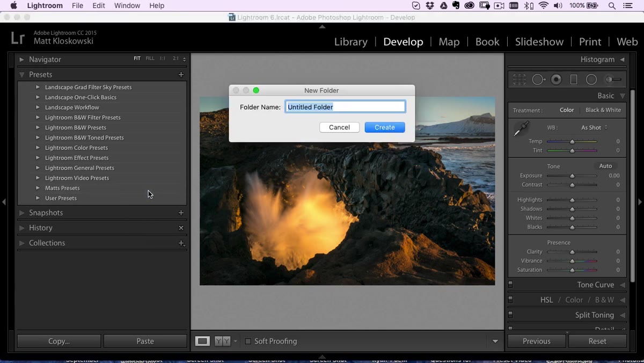The image size is (644, 363).
Task: Toggle the Split Toning panel switch
Action: tap(510, 315)
